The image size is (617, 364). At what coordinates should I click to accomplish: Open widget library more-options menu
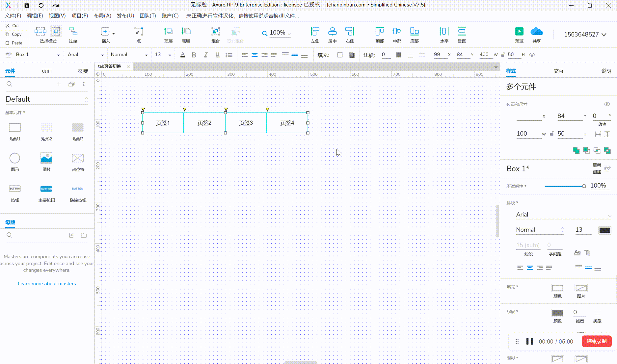coord(84,84)
